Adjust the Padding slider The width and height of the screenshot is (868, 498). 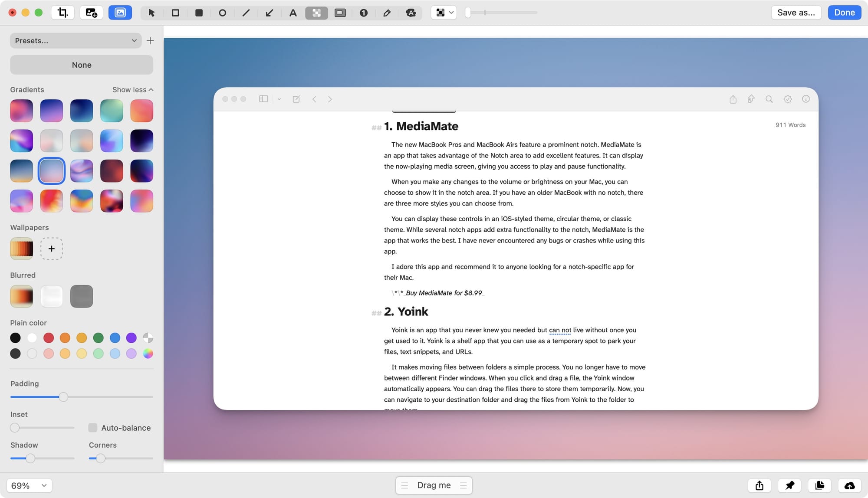tap(63, 397)
